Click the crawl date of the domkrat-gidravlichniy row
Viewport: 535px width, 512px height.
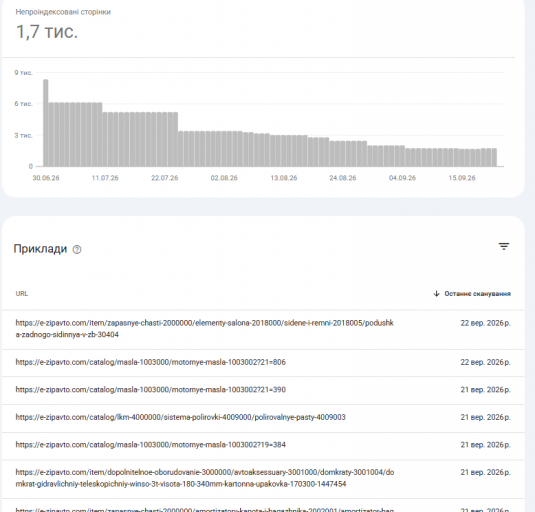tap(486, 473)
